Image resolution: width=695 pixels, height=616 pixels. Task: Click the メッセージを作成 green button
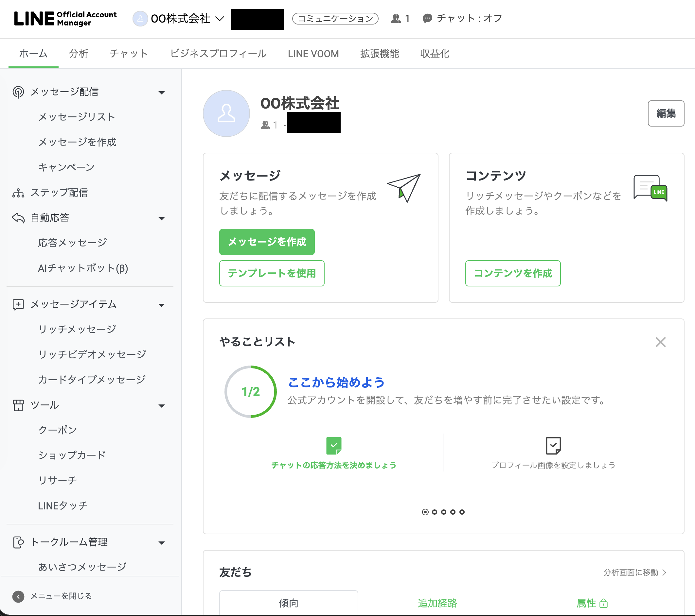coord(267,242)
